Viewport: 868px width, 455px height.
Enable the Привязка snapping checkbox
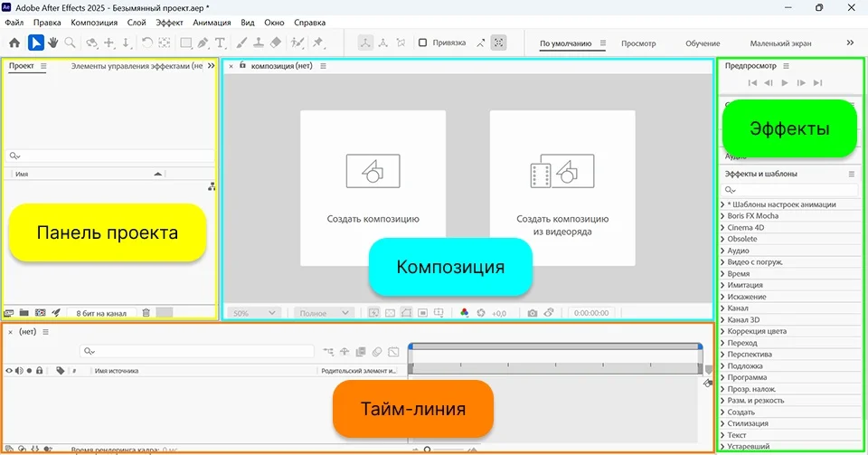click(x=422, y=43)
